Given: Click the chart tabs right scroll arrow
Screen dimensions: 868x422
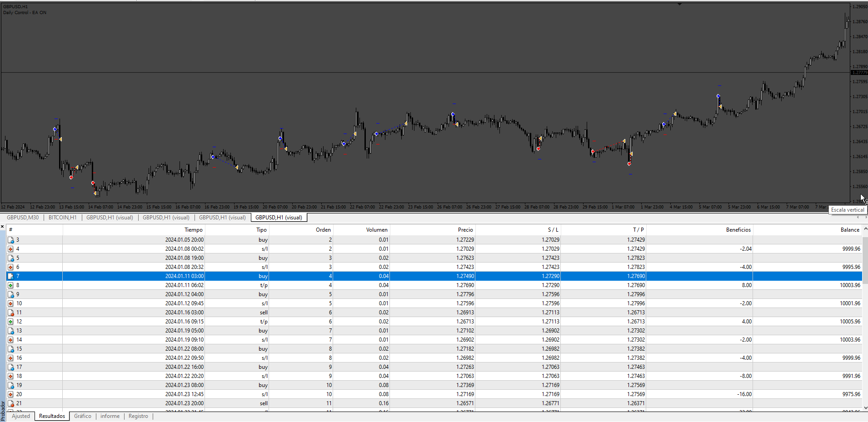Looking at the screenshot, I should [865, 218].
